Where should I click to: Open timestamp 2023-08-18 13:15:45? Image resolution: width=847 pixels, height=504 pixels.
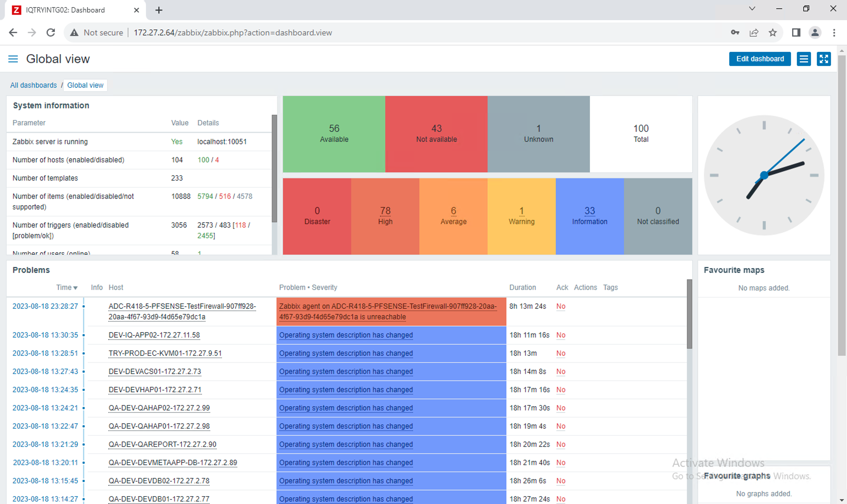pyautogui.click(x=45, y=481)
